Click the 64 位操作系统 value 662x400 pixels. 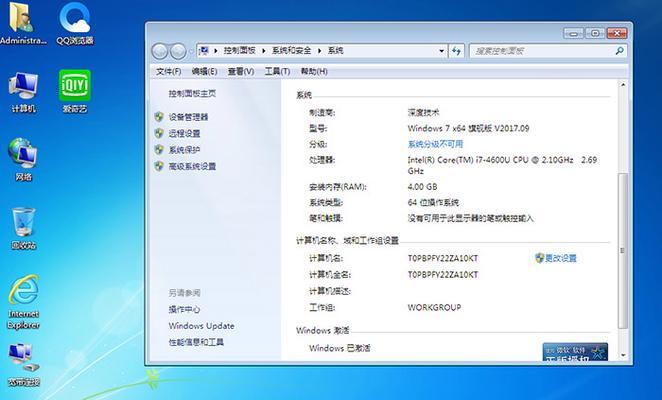click(433, 203)
